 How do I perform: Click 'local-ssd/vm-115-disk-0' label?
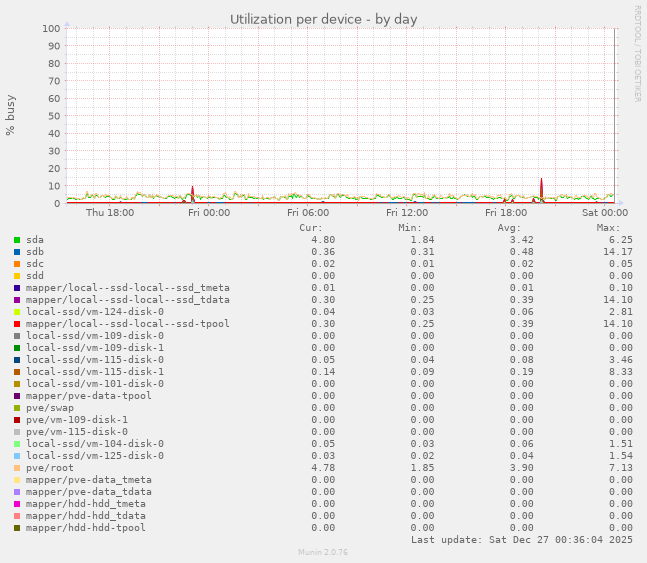point(95,360)
